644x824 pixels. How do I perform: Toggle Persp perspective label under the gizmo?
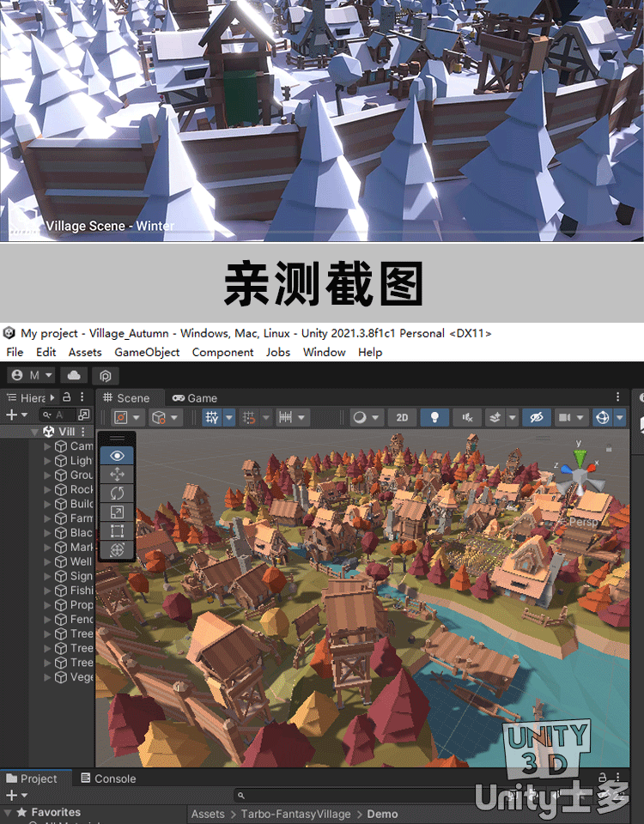coord(584,522)
